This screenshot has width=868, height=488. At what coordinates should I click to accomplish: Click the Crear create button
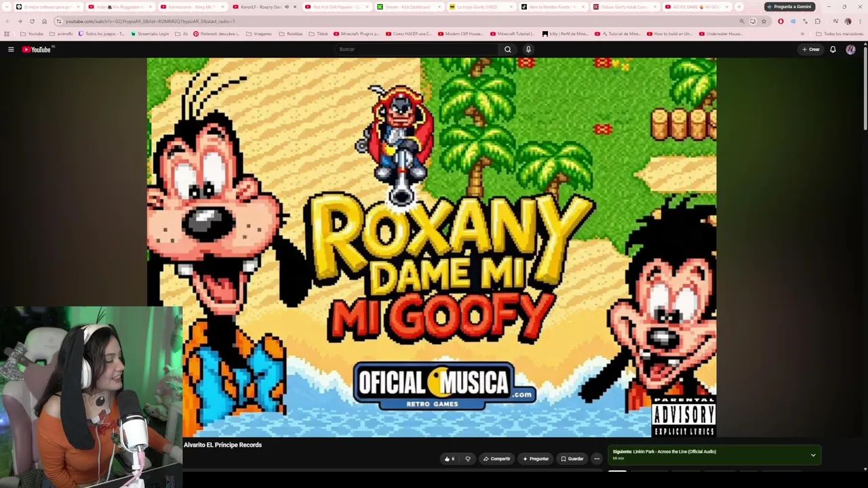(811, 49)
